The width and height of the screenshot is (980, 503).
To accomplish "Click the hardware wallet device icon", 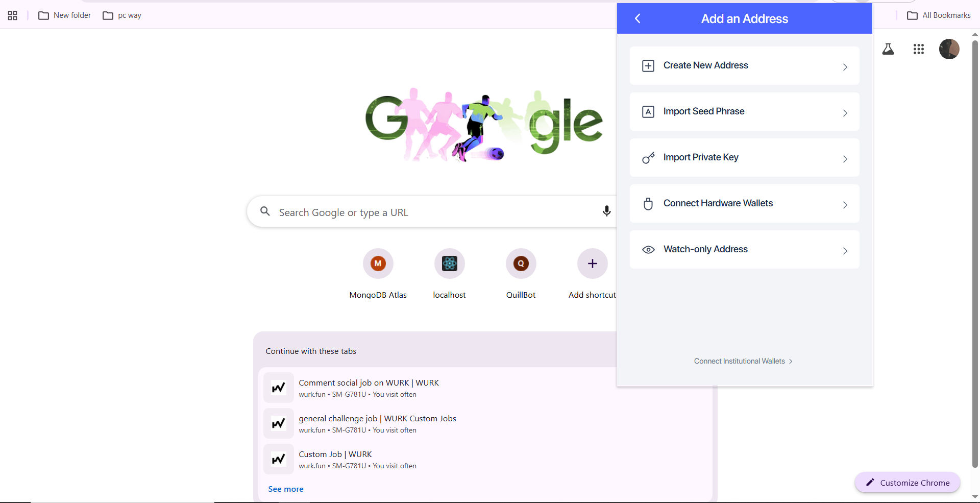I will click(x=648, y=204).
